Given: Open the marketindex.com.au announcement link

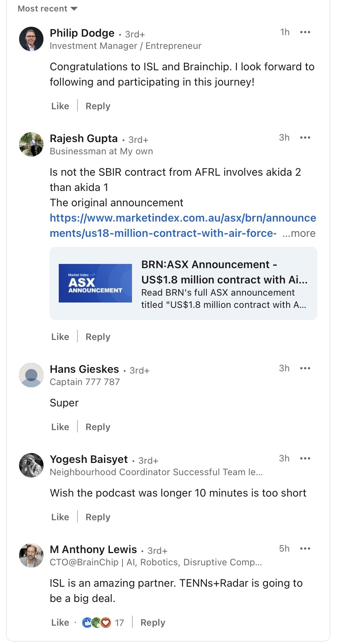Looking at the screenshot, I should 183,225.
